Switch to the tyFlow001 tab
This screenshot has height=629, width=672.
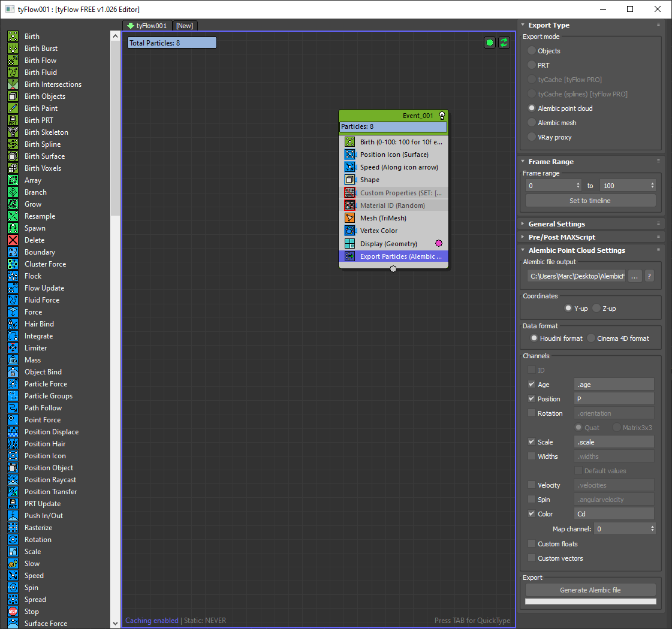tap(147, 26)
